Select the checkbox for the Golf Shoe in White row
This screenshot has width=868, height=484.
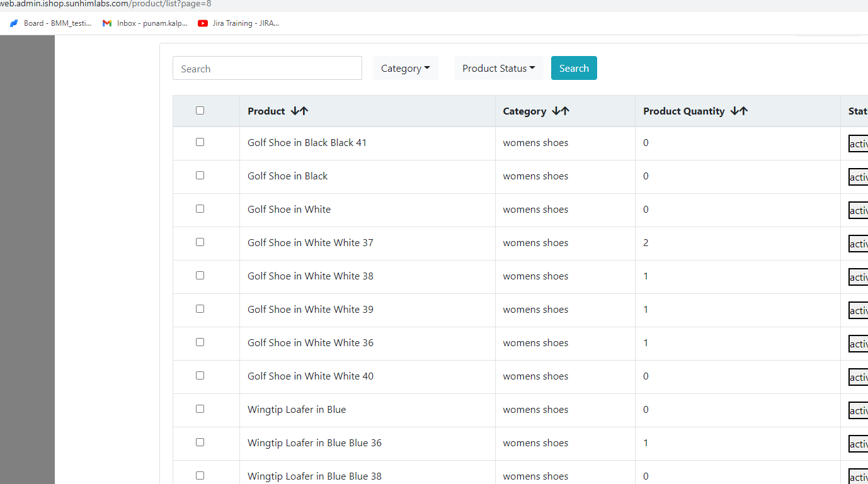pyautogui.click(x=200, y=209)
